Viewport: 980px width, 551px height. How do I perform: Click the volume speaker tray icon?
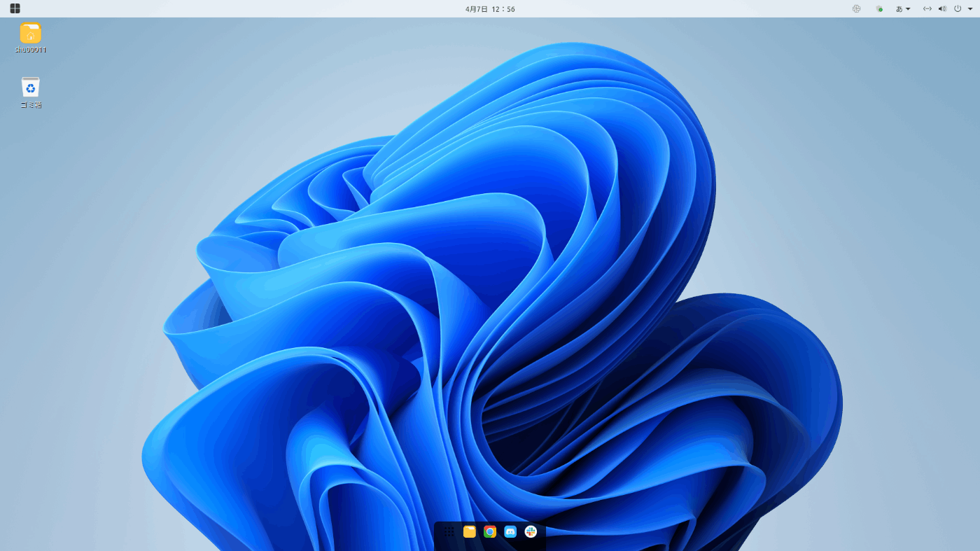942,9
